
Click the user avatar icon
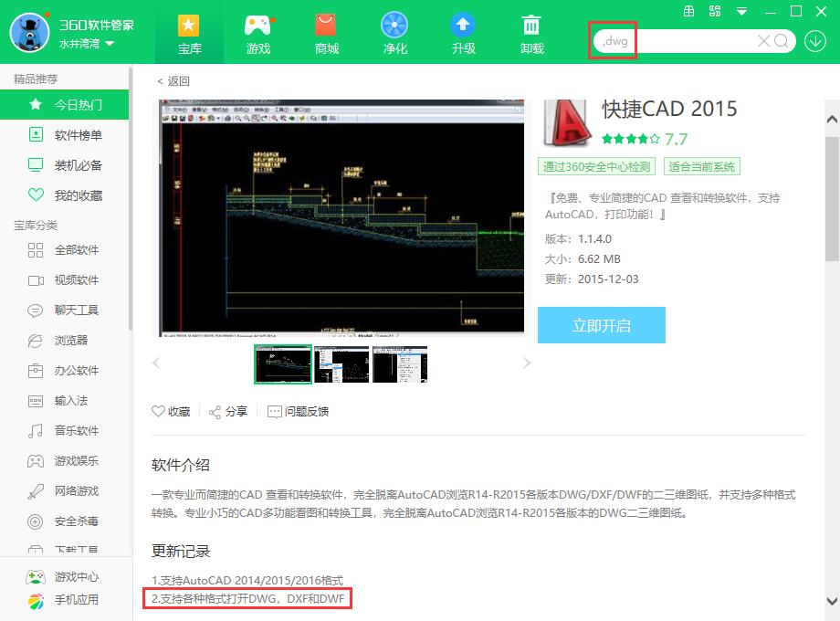tap(29, 33)
